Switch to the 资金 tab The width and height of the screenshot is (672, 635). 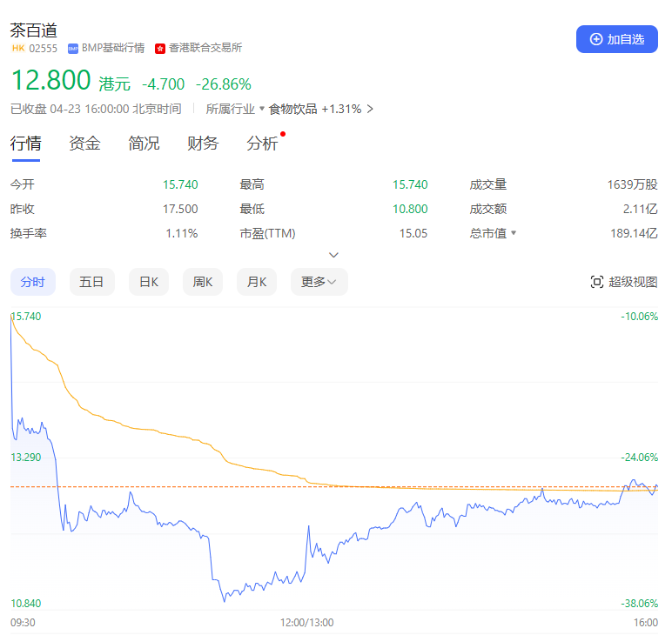84,144
